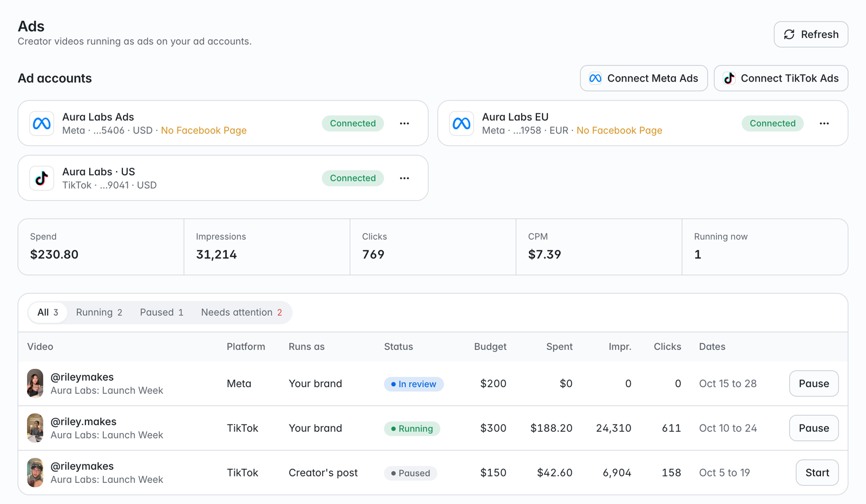Click the In review status badge
866x504 pixels.
click(414, 384)
